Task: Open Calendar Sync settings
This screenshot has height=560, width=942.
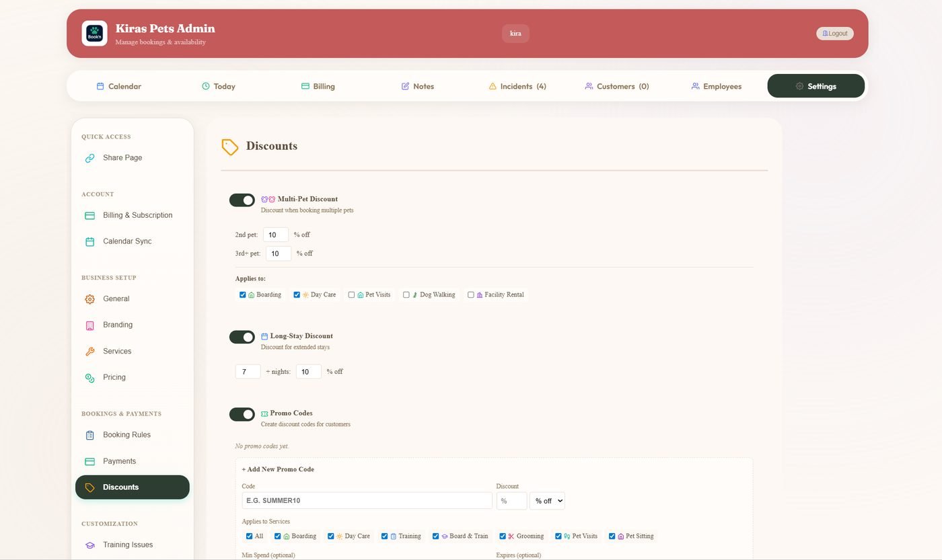Action: point(133,241)
